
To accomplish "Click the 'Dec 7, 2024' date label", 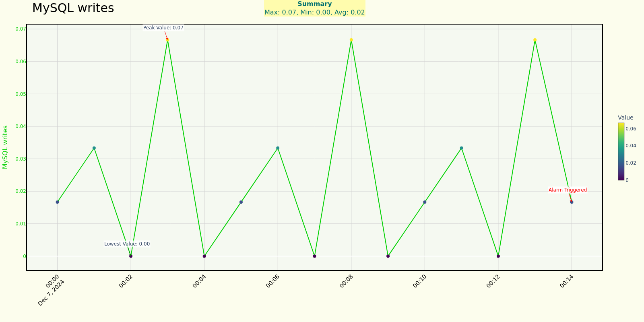I will 51,293.
